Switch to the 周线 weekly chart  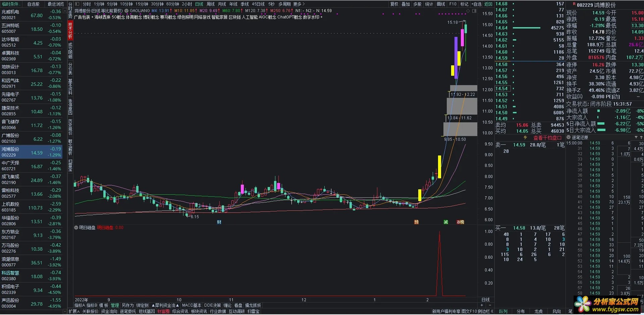(x=211, y=4)
